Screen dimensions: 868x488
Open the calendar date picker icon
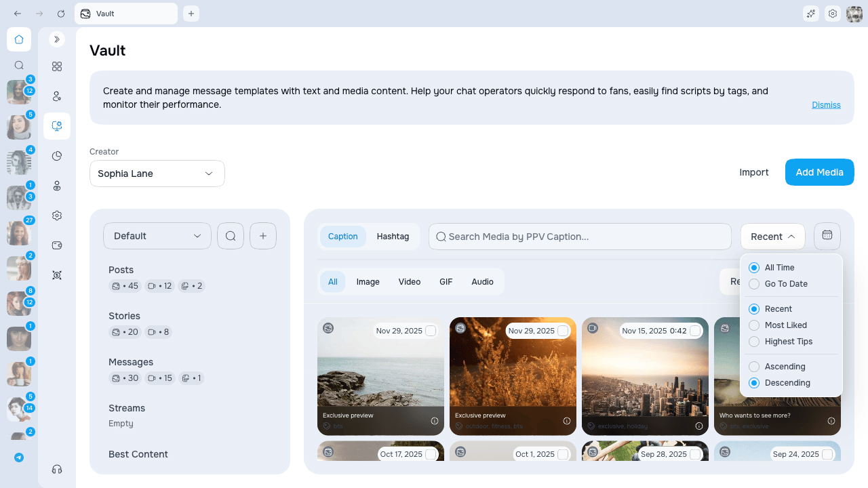(827, 236)
